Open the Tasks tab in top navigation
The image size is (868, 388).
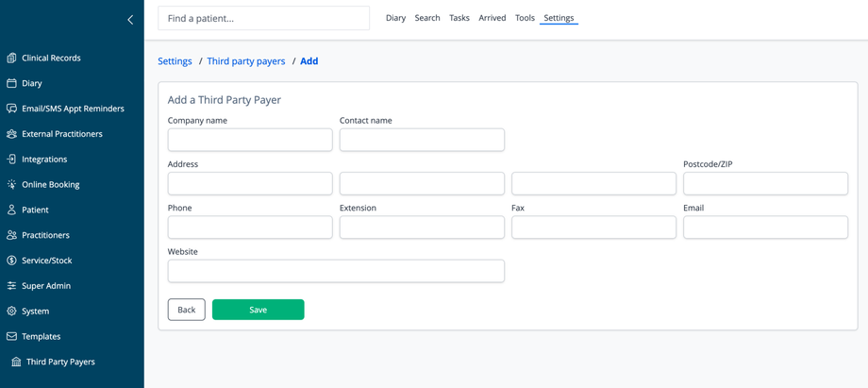(459, 18)
